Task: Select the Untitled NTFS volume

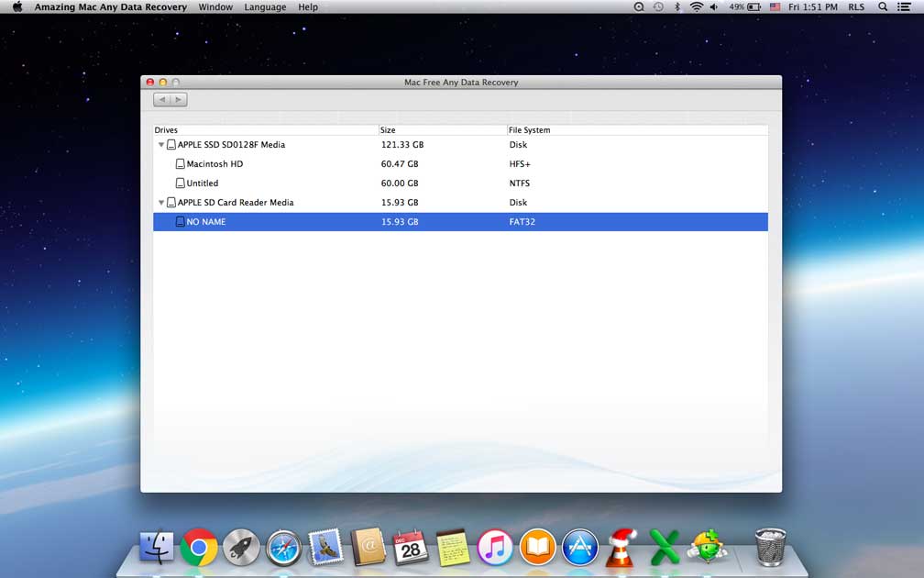Action: click(202, 183)
